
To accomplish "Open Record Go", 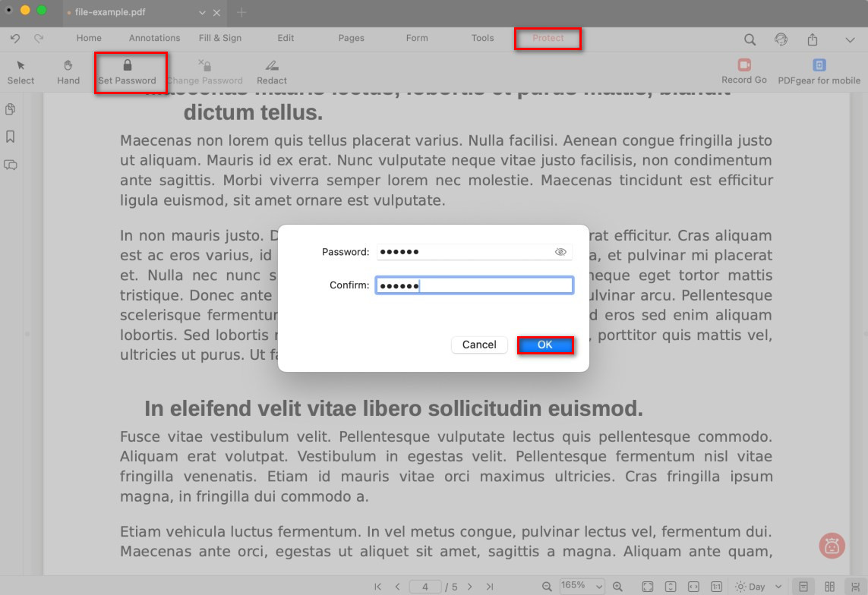I will 744,72.
